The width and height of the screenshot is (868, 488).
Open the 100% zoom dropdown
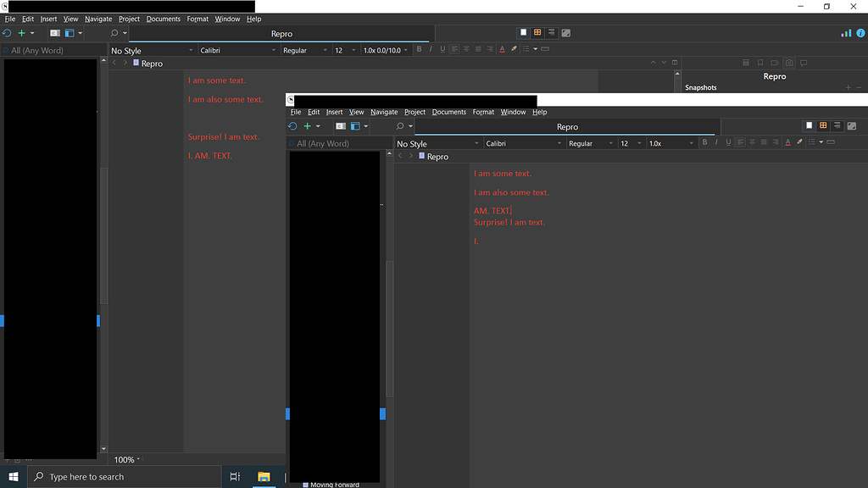tap(127, 460)
